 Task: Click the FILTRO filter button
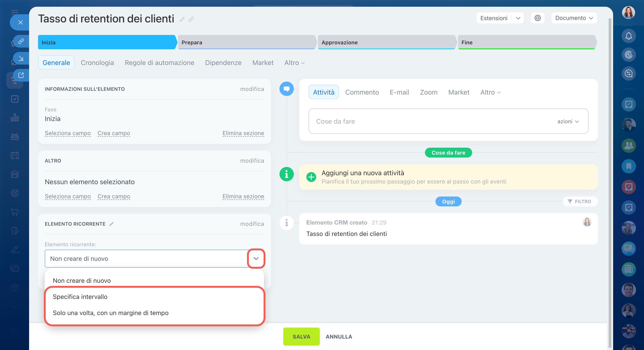click(580, 201)
